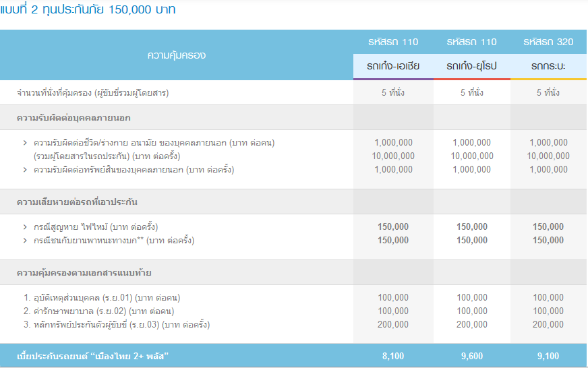Click the เบี้ยประกันรถยนต์ เมืองไทย 2+ พลัส label
This screenshot has height=368, width=588.
92,356
